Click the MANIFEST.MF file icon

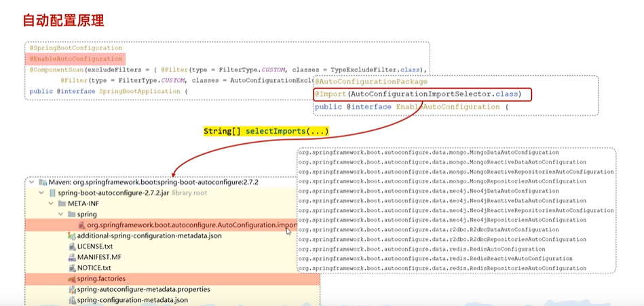tap(72, 257)
